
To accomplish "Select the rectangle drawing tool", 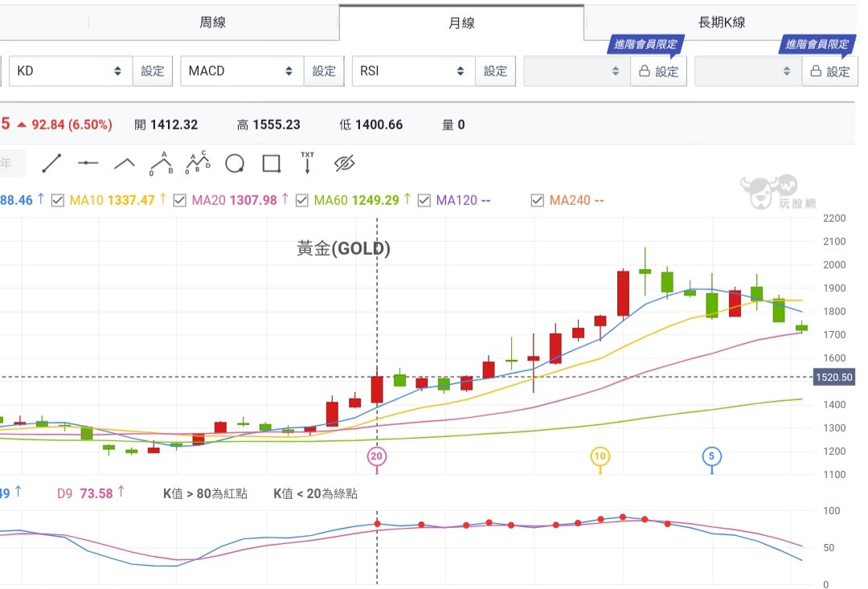I will [x=272, y=164].
